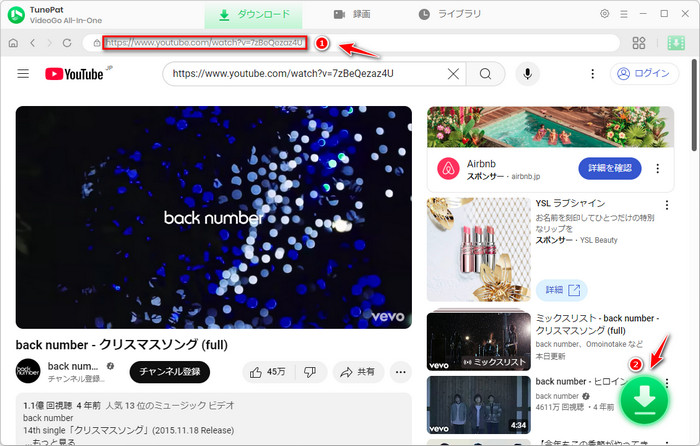Click video title クリスマスソング (full)
700x446 pixels.
pyautogui.click(x=121, y=345)
